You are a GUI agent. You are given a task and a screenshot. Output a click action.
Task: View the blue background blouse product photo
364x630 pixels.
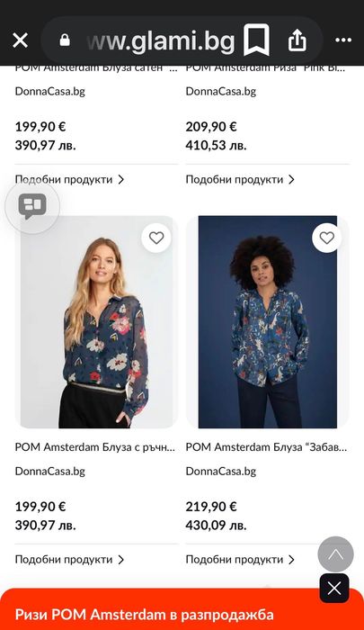pos(267,322)
